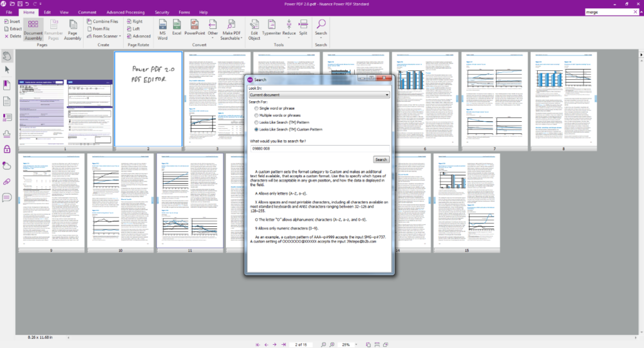The image size is (644, 348).
Task: Click the horizontal scrollbar at bottom
Action: [352, 338]
